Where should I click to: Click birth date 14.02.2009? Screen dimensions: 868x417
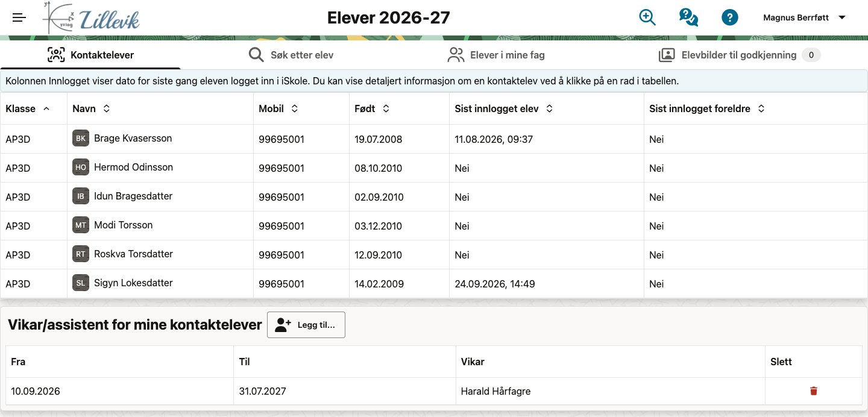(379, 284)
